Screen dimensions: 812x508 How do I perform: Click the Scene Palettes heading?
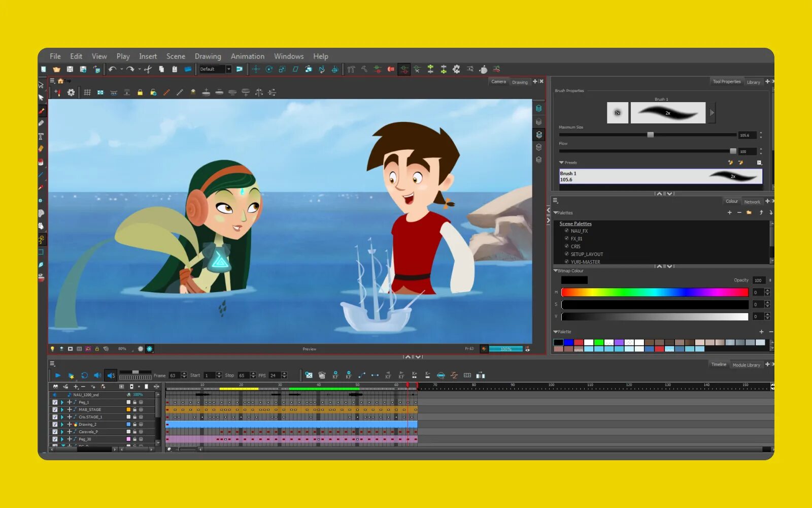[576, 224]
